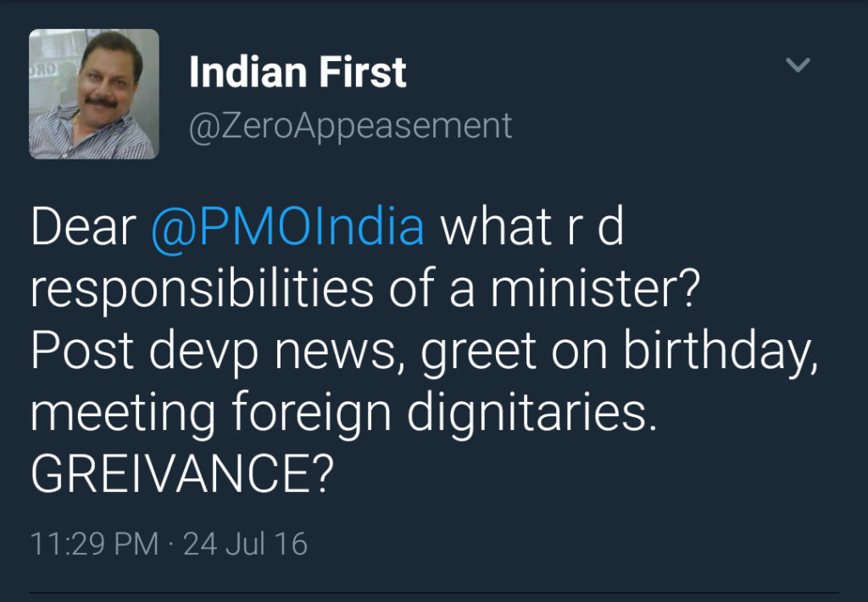This screenshot has width=868, height=602.
Task: Follow the @PMOIndia mention link
Action: click(288, 227)
